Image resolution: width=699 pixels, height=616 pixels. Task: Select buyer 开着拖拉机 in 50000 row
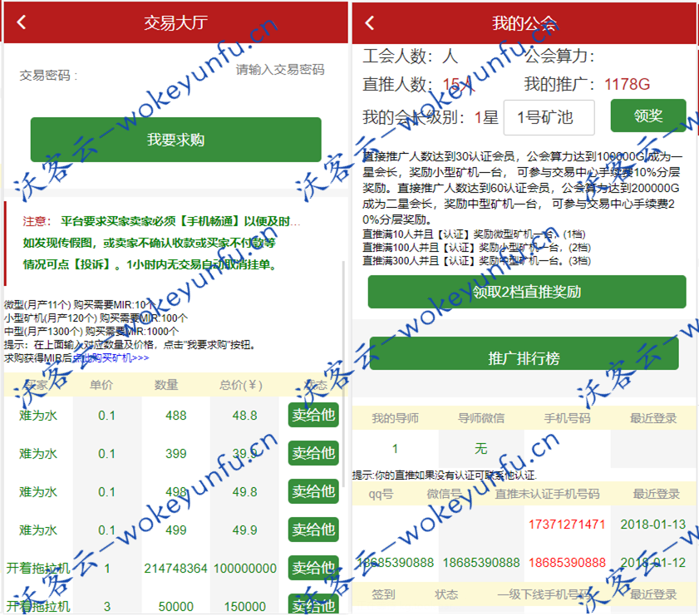coord(38,607)
